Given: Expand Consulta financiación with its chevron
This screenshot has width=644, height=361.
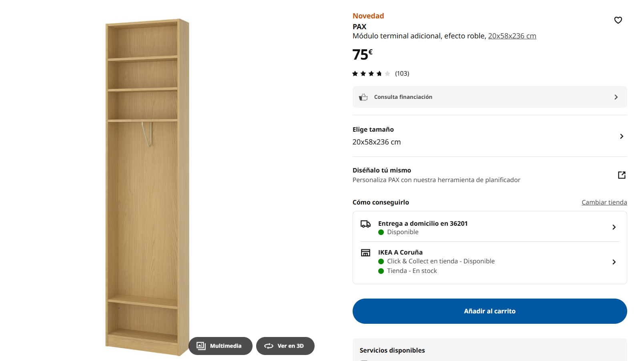Looking at the screenshot, I should [x=616, y=97].
